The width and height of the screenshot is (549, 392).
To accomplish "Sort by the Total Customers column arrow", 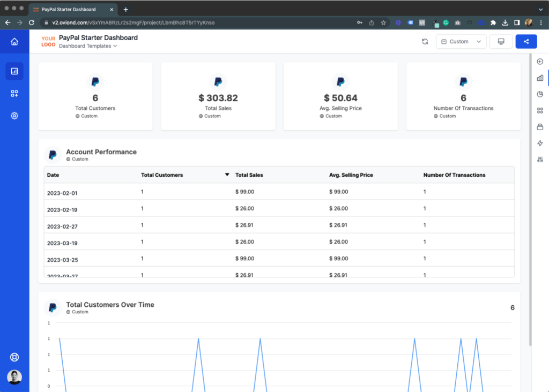I will (x=227, y=175).
